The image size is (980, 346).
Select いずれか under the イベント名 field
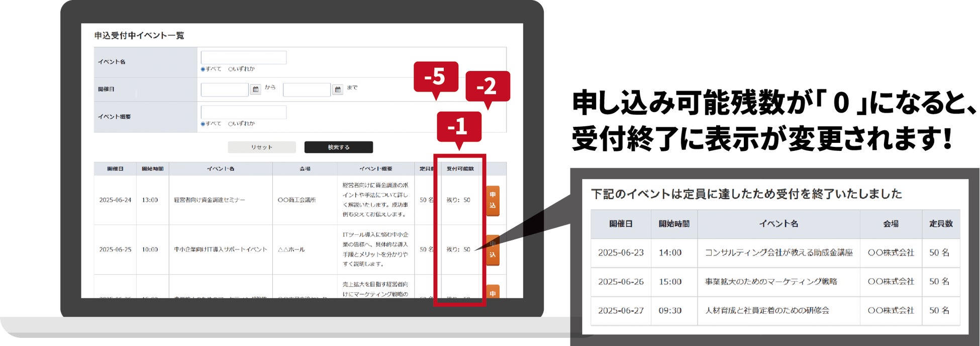(x=242, y=69)
